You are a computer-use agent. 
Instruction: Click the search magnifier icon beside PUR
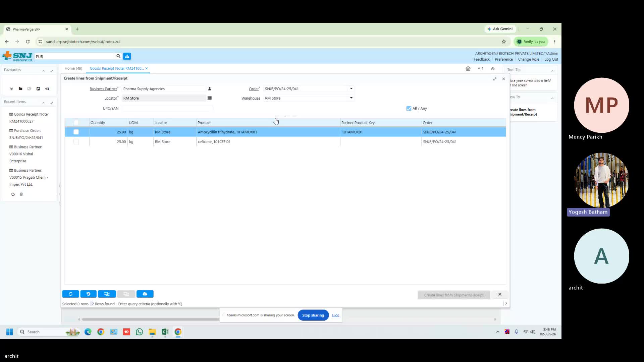click(118, 56)
